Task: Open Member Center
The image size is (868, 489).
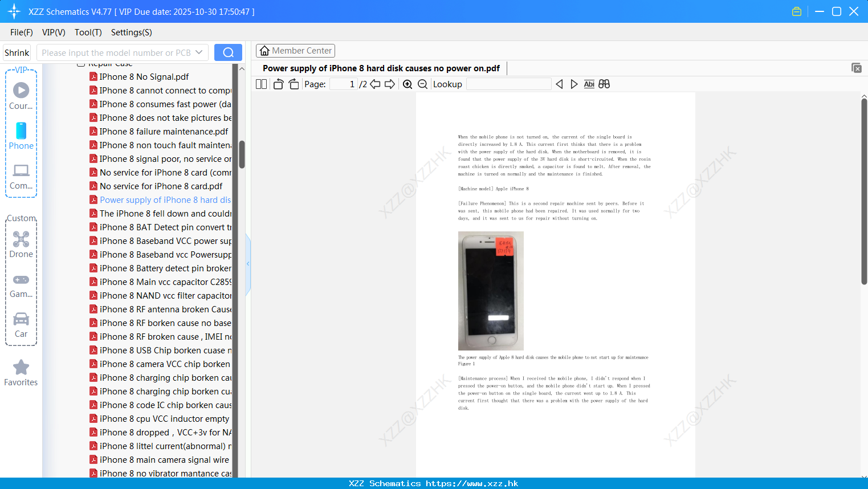Action: point(295,51)
